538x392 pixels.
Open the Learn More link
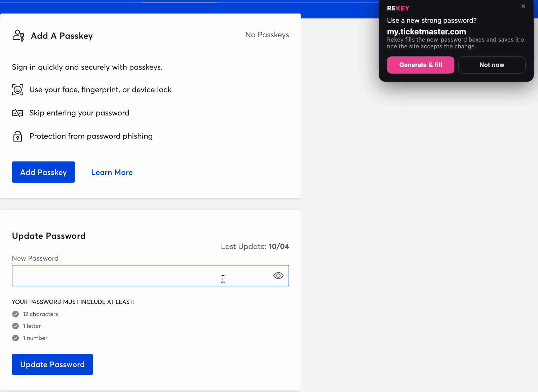[112, 172]
